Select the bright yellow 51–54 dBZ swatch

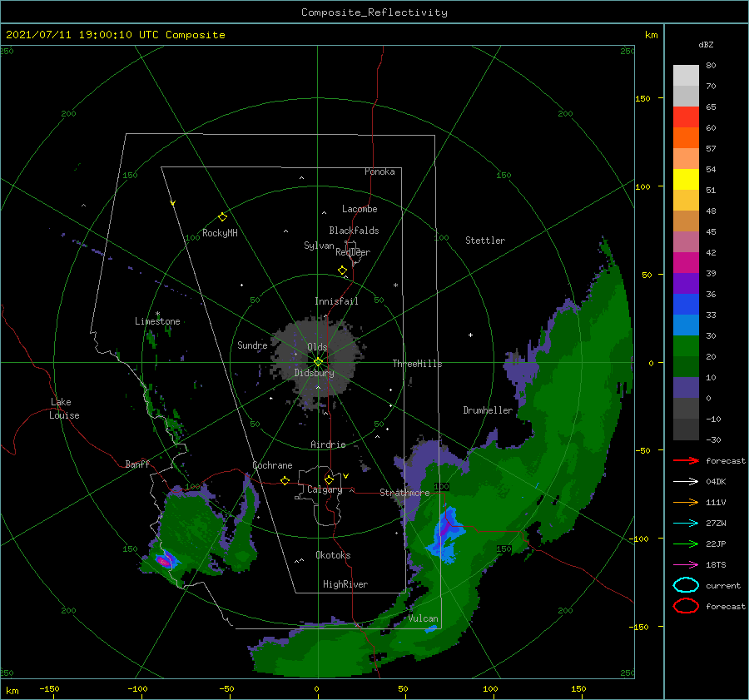686,180
